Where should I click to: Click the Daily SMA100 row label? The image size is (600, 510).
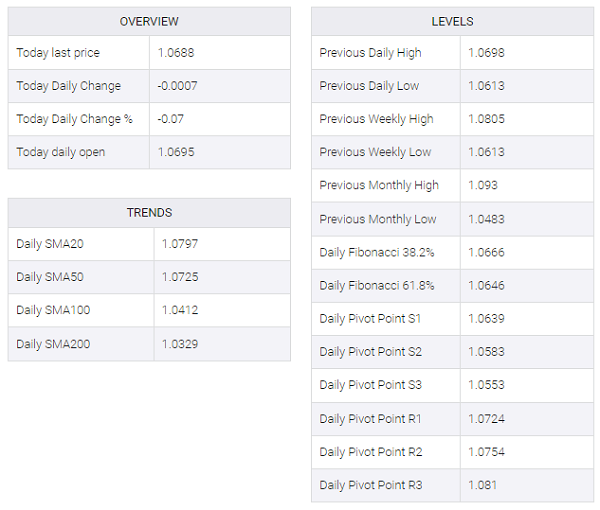coord(55,310)
